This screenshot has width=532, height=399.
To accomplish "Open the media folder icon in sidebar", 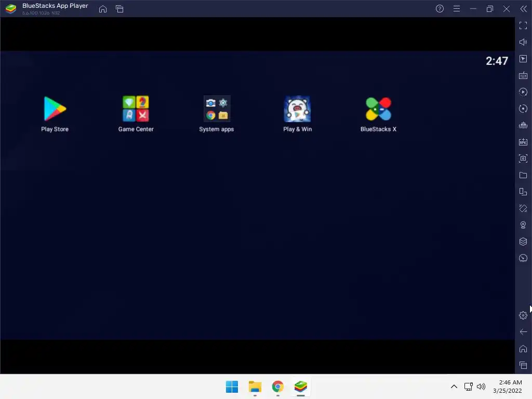I will pos(523,175).
